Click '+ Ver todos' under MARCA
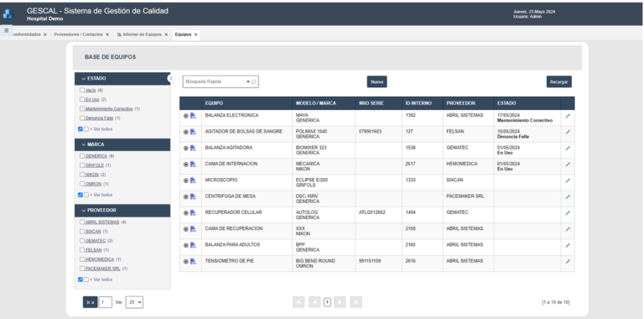 101,195
